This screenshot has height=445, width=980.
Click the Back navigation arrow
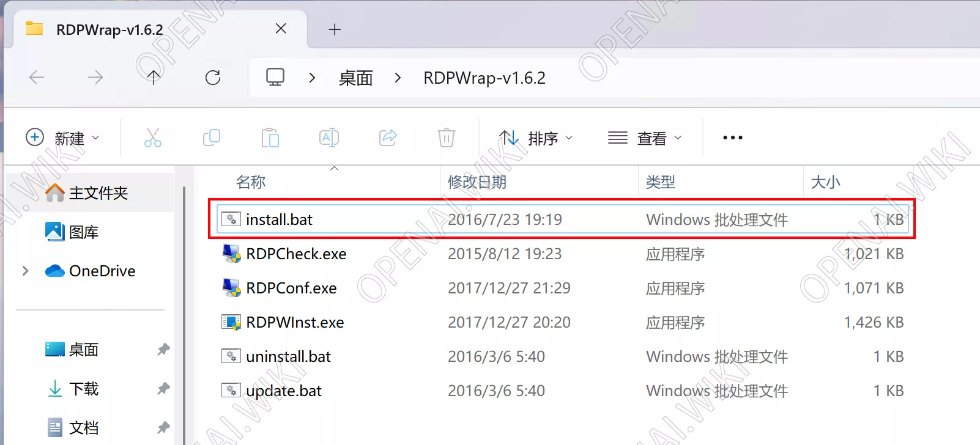pos(37,78)
